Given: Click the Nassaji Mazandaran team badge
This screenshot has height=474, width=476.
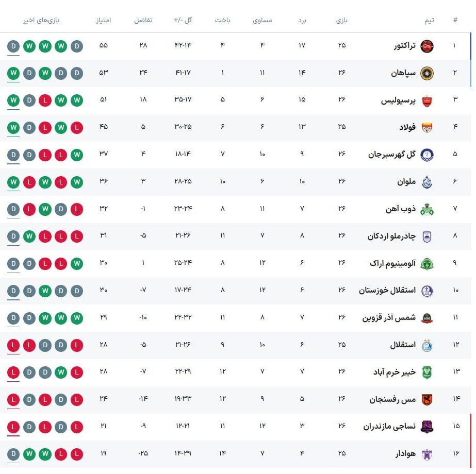Looking at the screenshot, I should (x=426, y=427).
